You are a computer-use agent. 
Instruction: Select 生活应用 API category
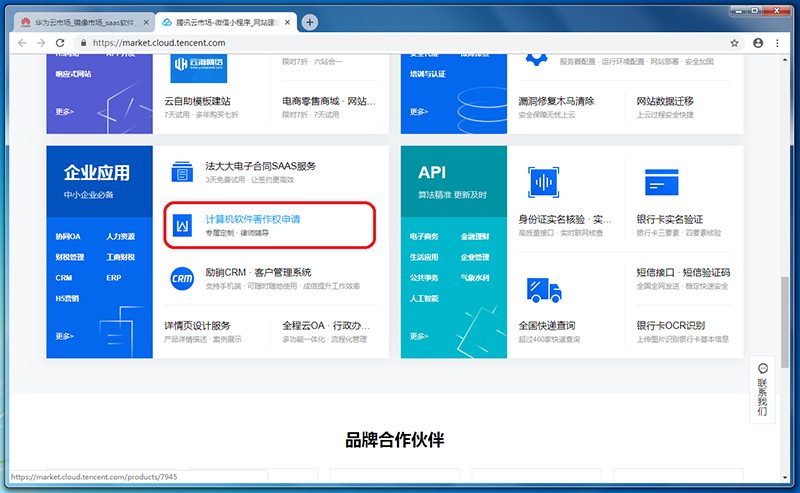424,257
